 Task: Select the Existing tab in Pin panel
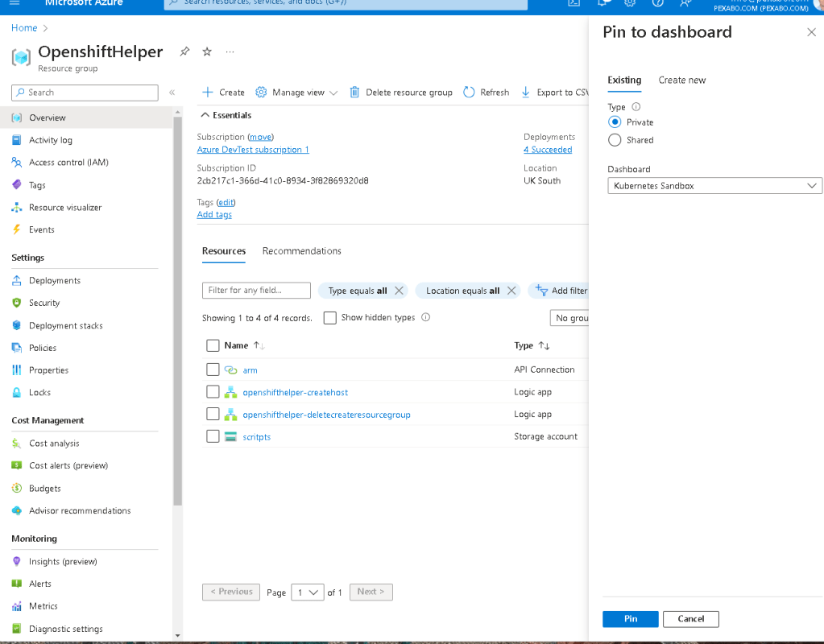pyautogui.click(x=624, y=80)
